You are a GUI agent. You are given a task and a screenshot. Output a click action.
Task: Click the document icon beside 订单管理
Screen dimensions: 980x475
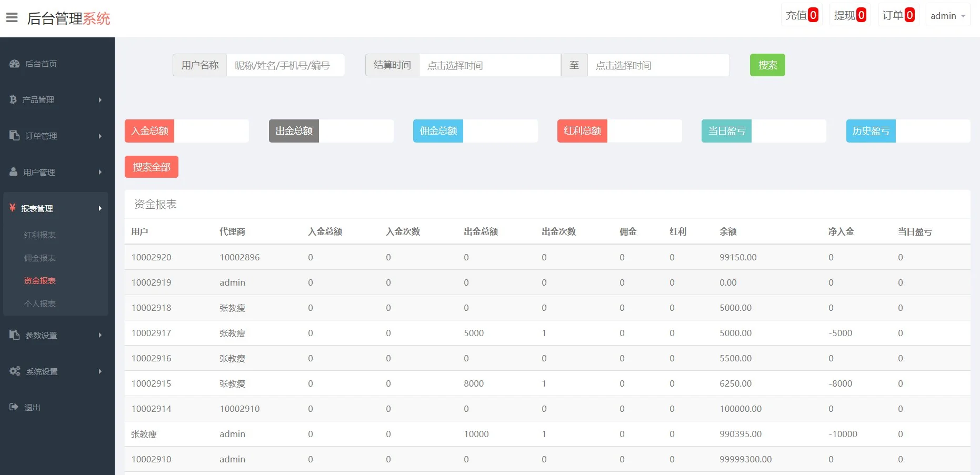point(14,136)
